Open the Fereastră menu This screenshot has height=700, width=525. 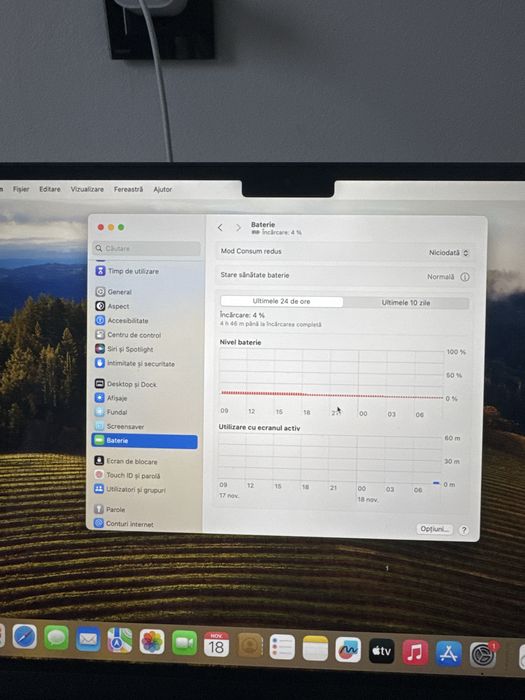[129, 190]
